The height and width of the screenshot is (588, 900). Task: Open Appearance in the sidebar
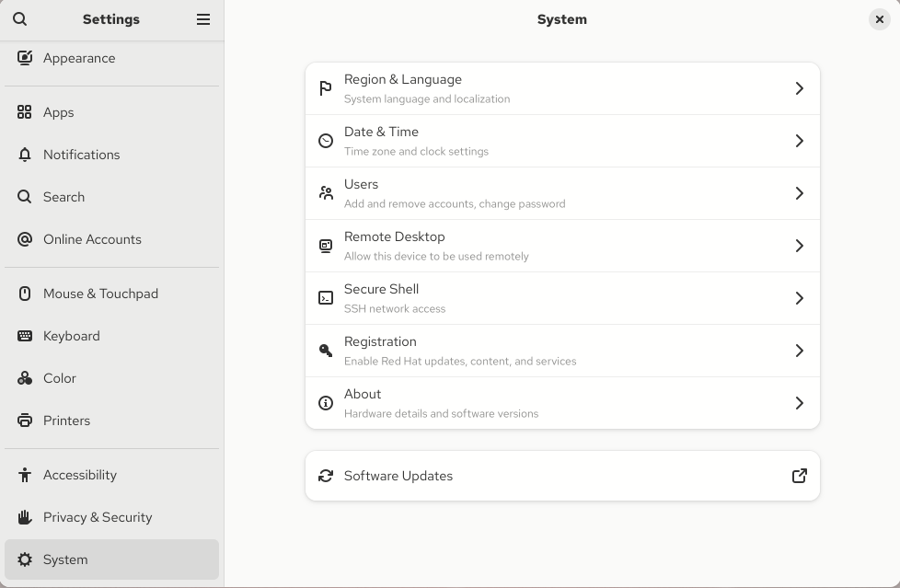[79, 58]
